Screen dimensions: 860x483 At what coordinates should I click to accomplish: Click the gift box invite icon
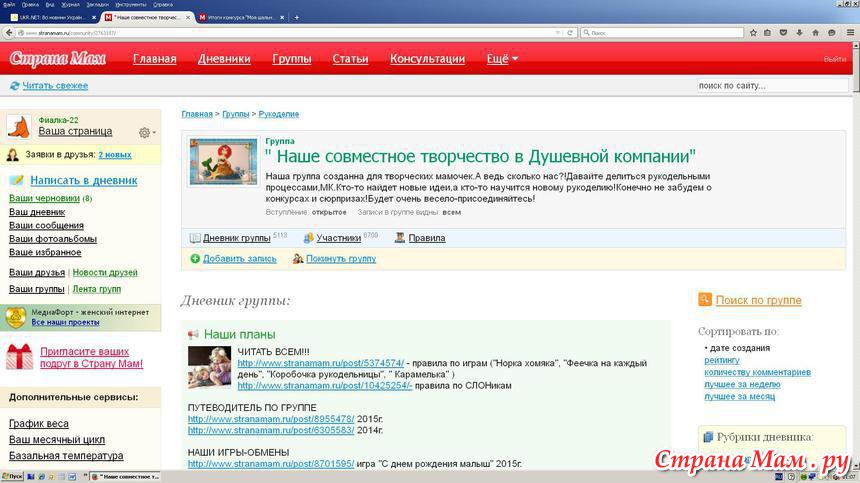coord(18,355)
